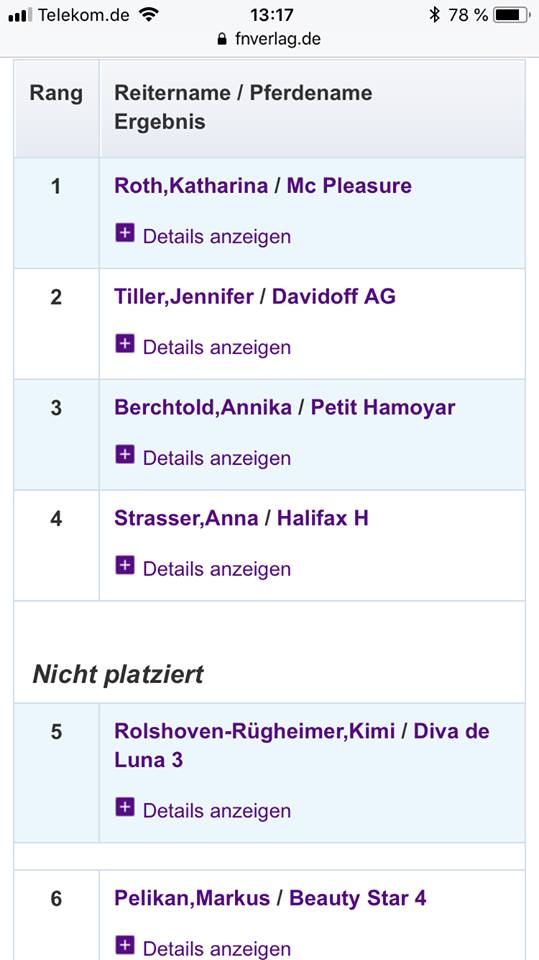Expand details plus icon for Roth, Katharina
This screenshot has width=539, height=960.
(x=124, y=233)
